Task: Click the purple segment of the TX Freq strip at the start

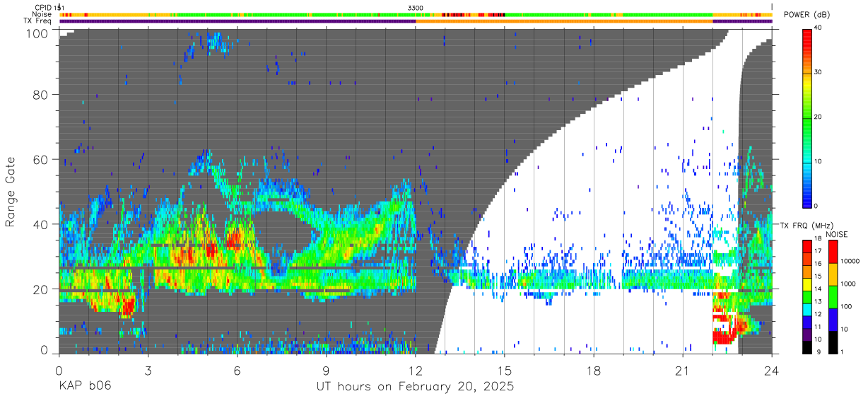Action: 237,21
